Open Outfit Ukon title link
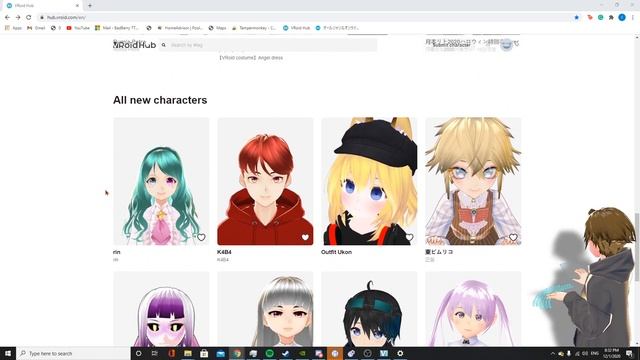Viewport: 640px width, 360px height. (x=336, y=252)
